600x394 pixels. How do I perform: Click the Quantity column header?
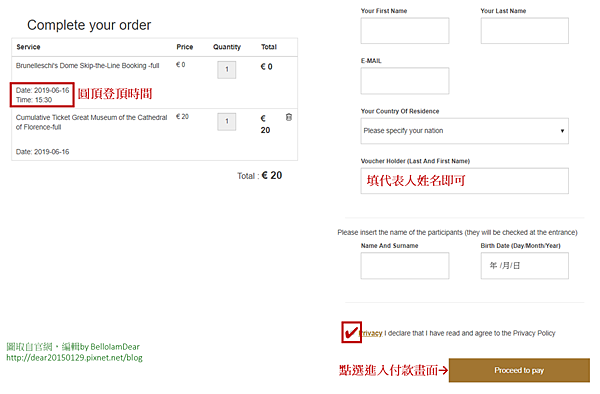[x=227, y=47]
